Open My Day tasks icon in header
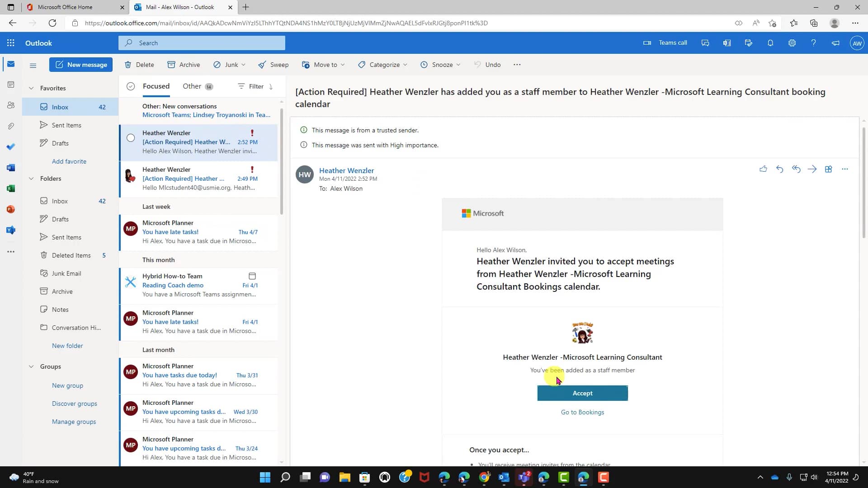Image resolution: width=868 pixels, height=488 pixels. coord(749,43)
